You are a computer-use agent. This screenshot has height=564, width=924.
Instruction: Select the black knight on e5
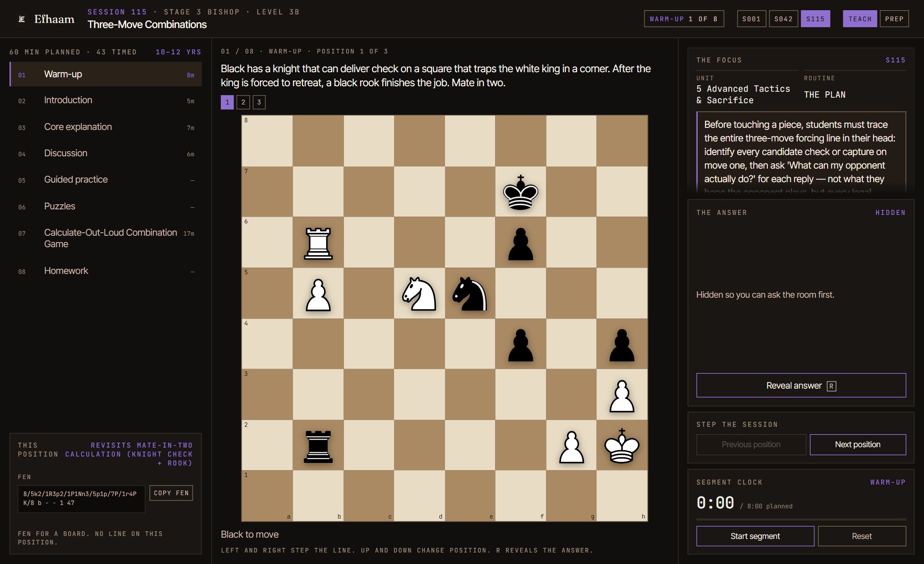tap(470, 293)
